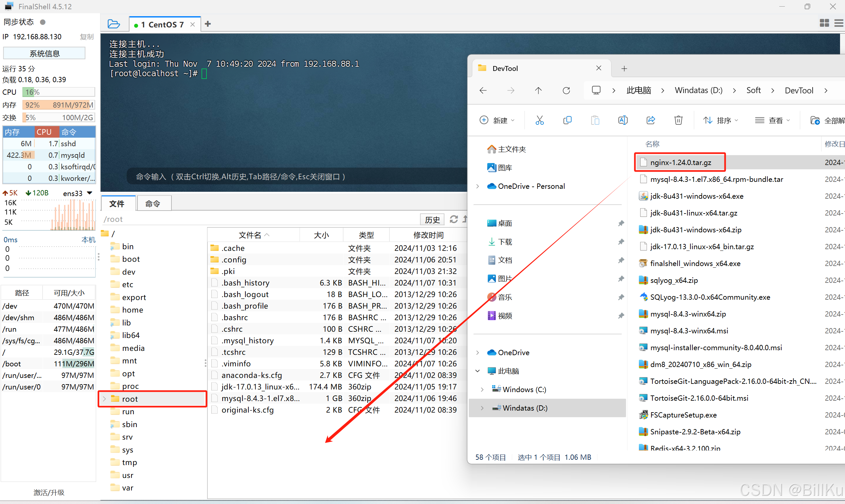Expand Windows (C:) drive node

tap(482, 389)
